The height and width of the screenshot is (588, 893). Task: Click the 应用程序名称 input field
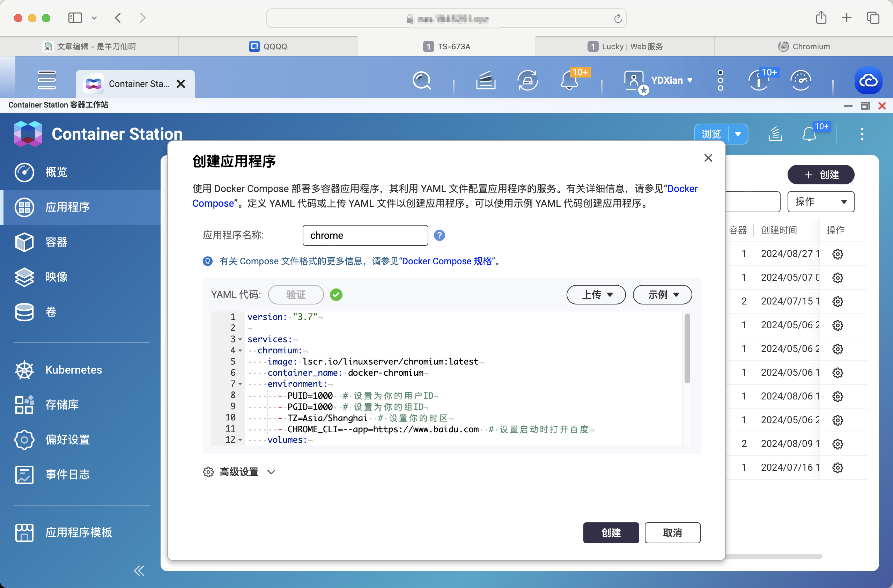click(364, 234)
